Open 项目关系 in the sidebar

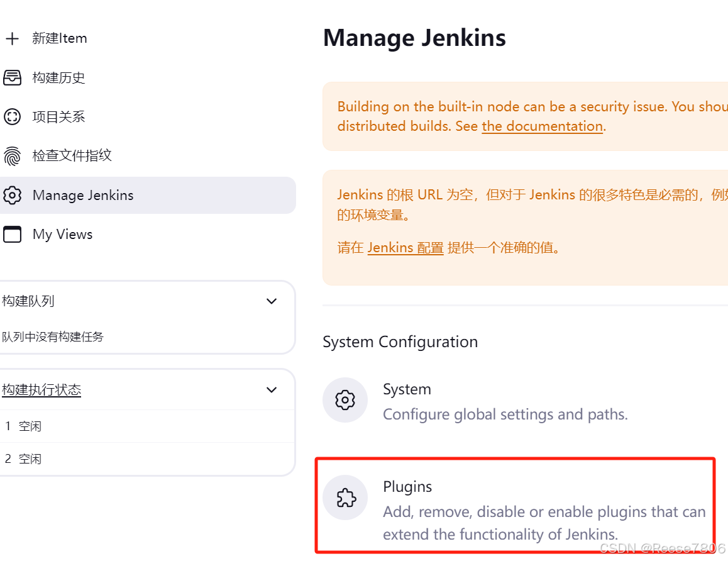(x=58, y=116)
